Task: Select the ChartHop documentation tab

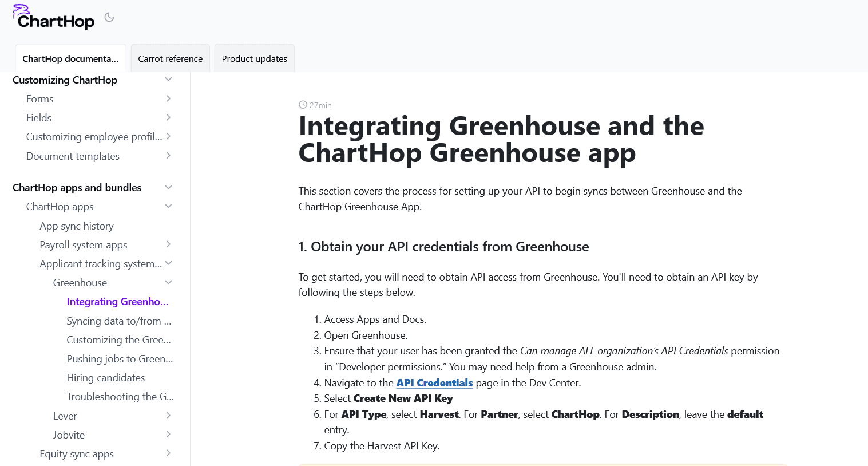Action: tap(70, 58)
